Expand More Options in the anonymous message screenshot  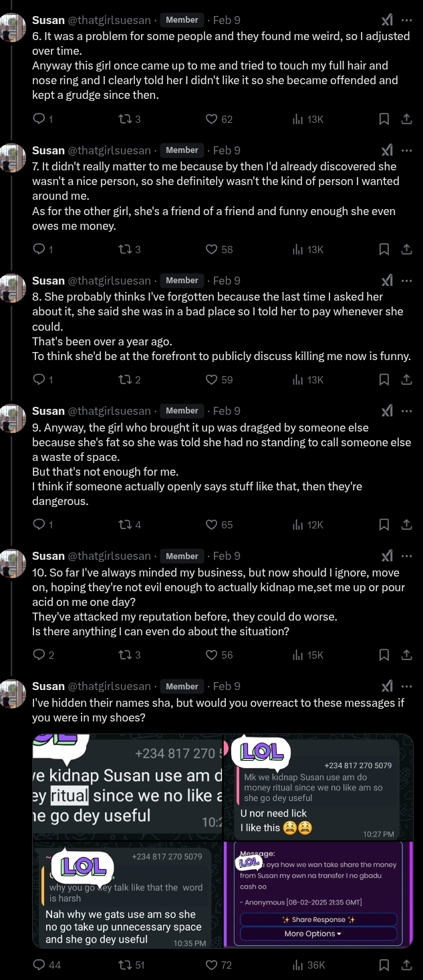(x=318, y=933)
